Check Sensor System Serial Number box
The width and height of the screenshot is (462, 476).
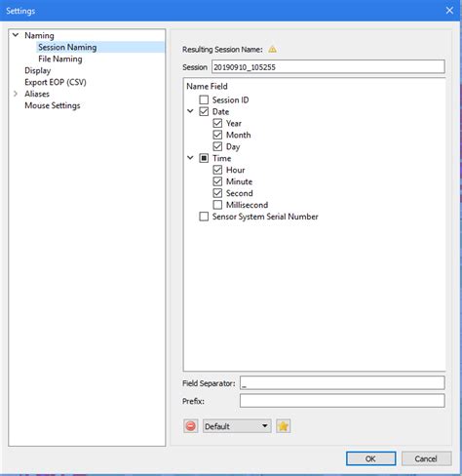[204, 217]
